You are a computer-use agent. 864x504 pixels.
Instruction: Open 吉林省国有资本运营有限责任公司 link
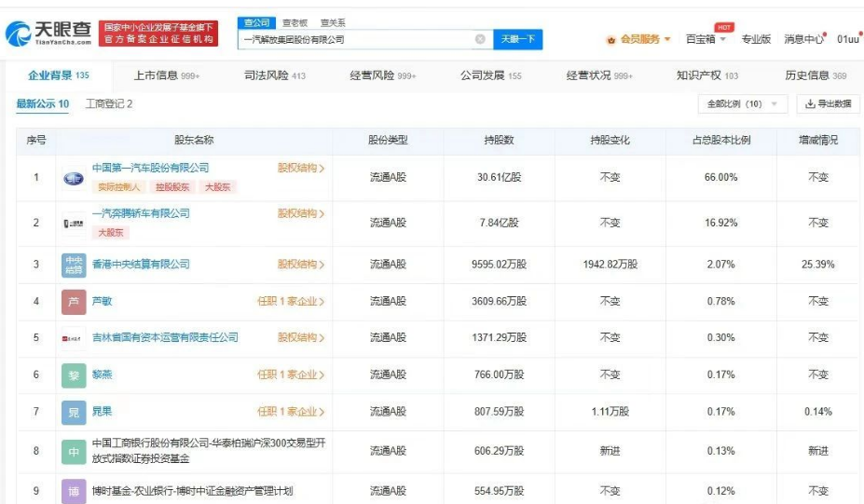coord(165,337)
